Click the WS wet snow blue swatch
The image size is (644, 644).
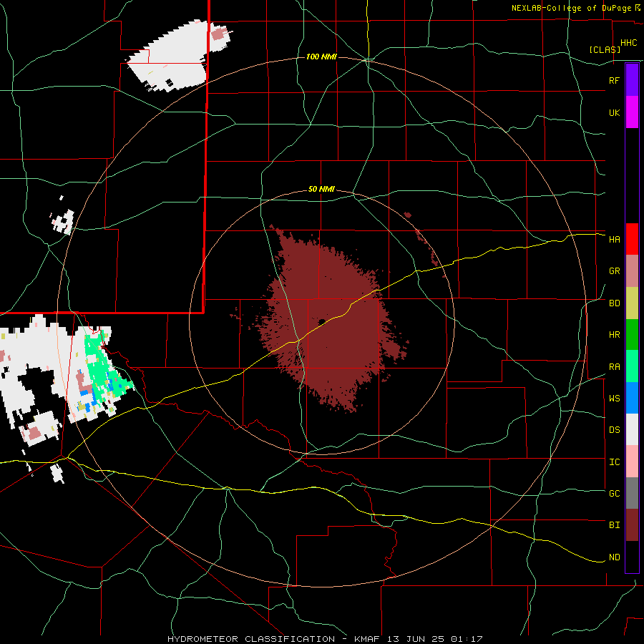point(632,398)
